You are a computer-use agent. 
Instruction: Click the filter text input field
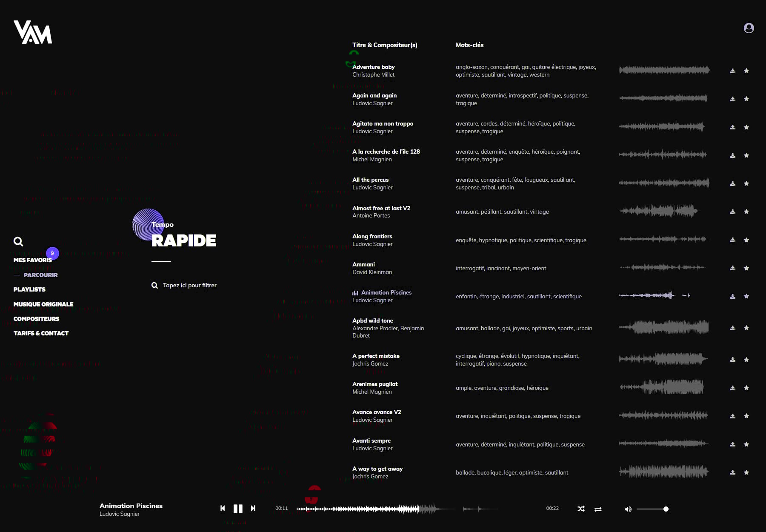189,286
